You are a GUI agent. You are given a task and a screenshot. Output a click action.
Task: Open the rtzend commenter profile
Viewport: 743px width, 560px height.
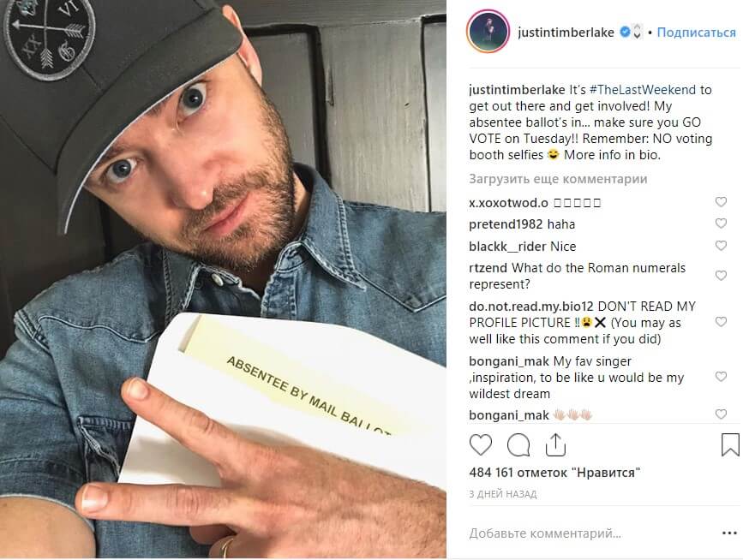(x=488, y=268)
